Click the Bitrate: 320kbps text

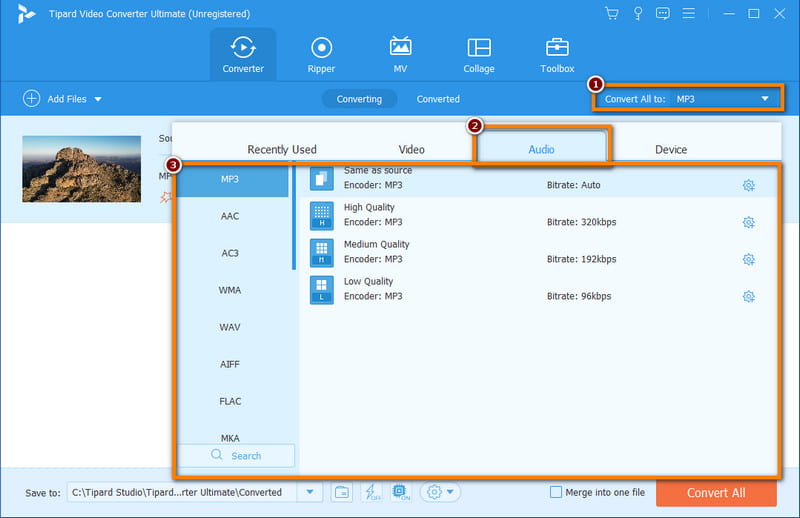coord(582,222)
